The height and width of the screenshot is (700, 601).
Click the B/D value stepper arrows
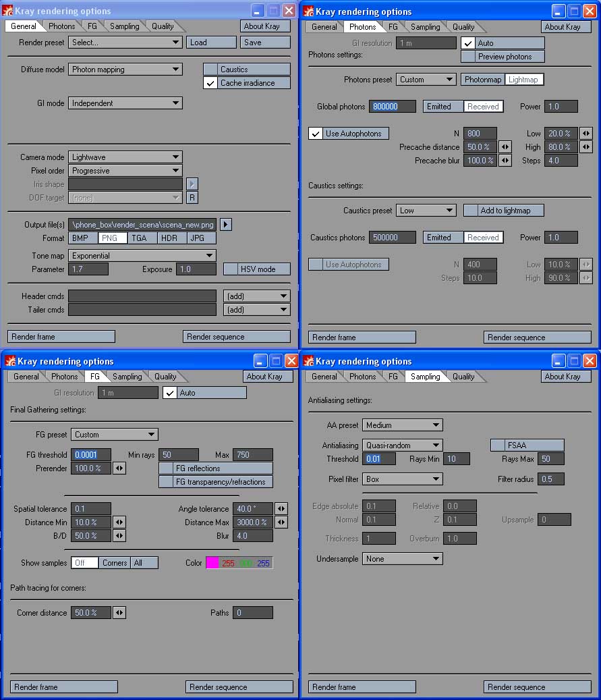(x=119, y=536)
